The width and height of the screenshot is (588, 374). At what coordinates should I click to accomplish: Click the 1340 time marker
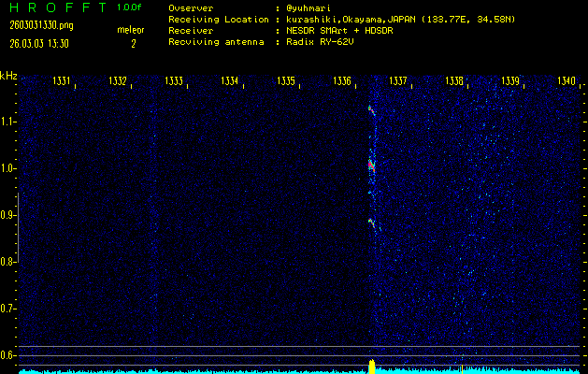pos(566,81)
